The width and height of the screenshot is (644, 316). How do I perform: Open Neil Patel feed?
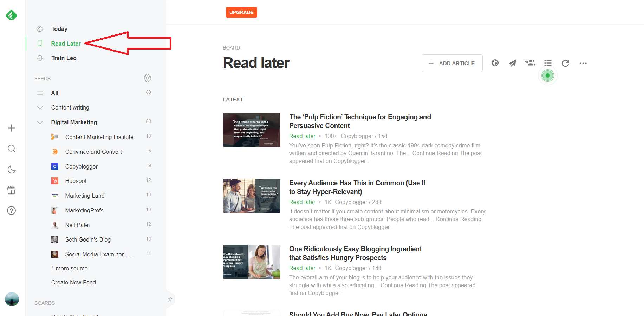[x=77, y=225]
